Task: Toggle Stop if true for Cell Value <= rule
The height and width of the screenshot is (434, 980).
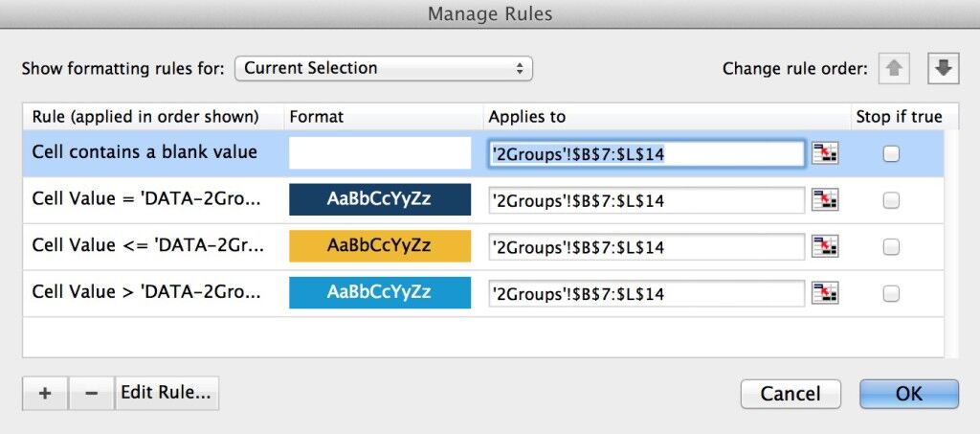Action: 891,247
